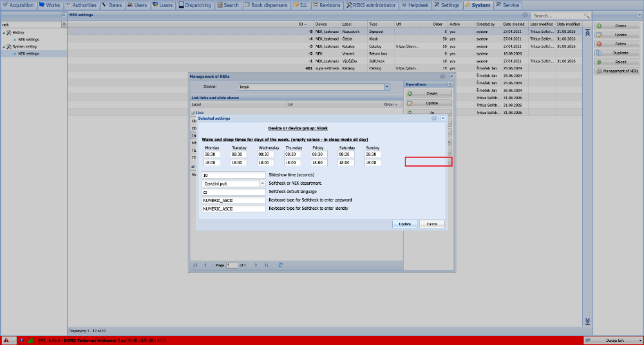644x345 pixels.
Task: Open the Device combo box arrow
Action: click(386, 87)
